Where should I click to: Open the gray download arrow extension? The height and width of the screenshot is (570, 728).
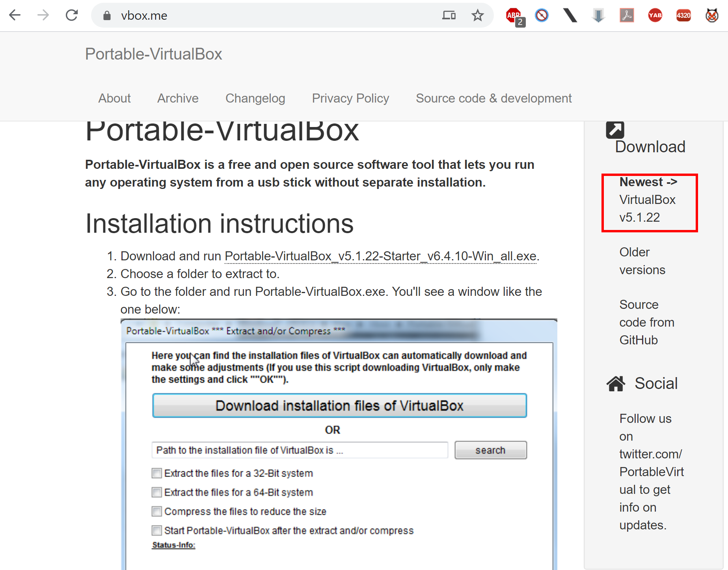pyautogui.click(x=598, y=15)
